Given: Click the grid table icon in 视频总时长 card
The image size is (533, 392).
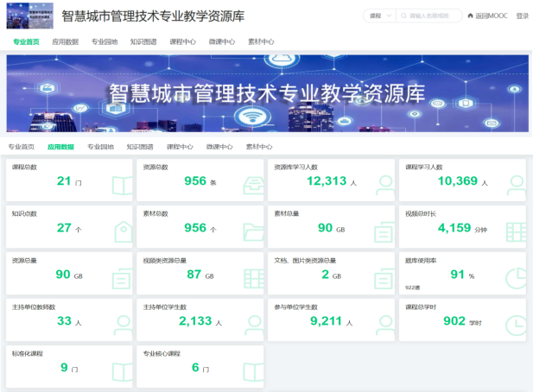Looking at the screenshot, I should 516,231.
